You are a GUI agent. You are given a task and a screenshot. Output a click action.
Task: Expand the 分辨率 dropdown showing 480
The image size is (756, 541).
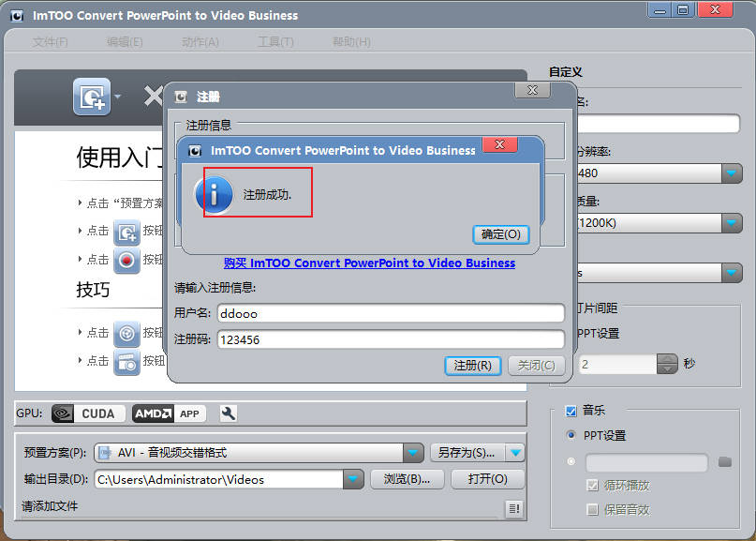coord(732,173)
